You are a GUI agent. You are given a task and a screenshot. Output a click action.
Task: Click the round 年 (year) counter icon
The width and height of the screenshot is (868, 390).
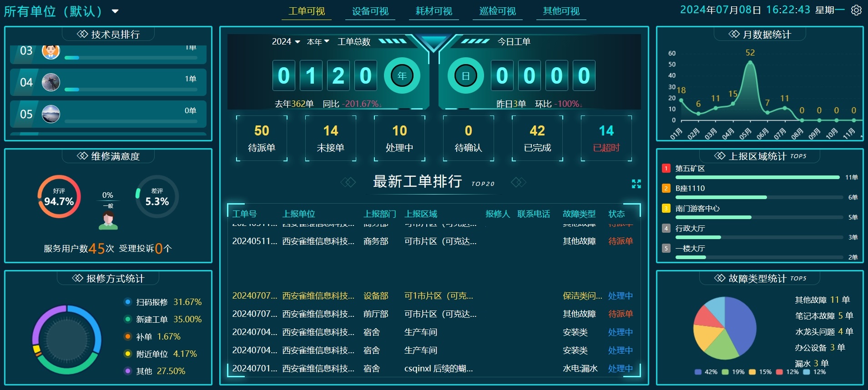402,75
